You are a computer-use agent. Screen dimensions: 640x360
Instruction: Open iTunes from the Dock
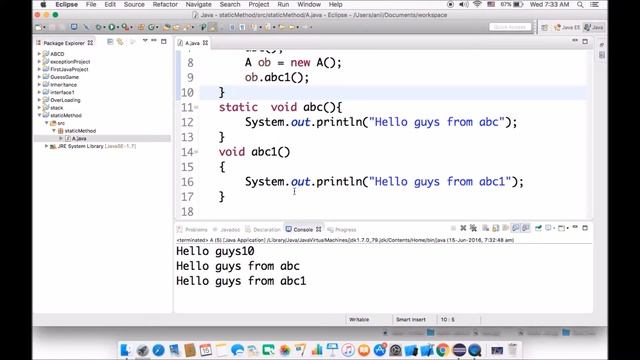(x=348, y=350)
